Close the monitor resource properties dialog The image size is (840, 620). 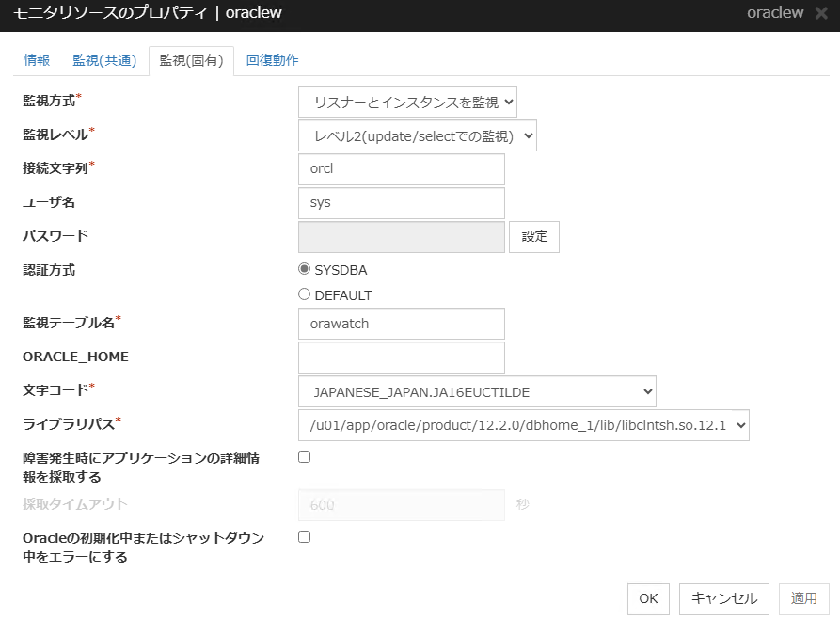[x=822, y=13]
